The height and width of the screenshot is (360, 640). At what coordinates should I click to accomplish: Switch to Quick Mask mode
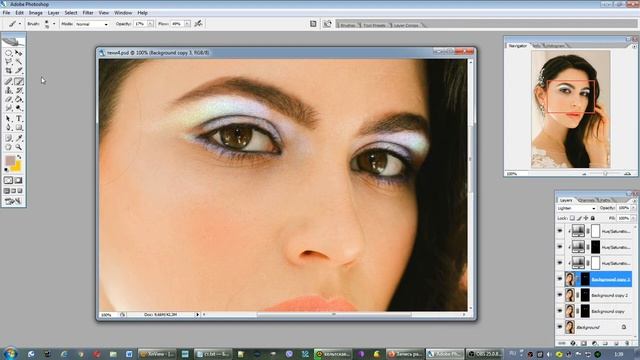click(19, 180)
